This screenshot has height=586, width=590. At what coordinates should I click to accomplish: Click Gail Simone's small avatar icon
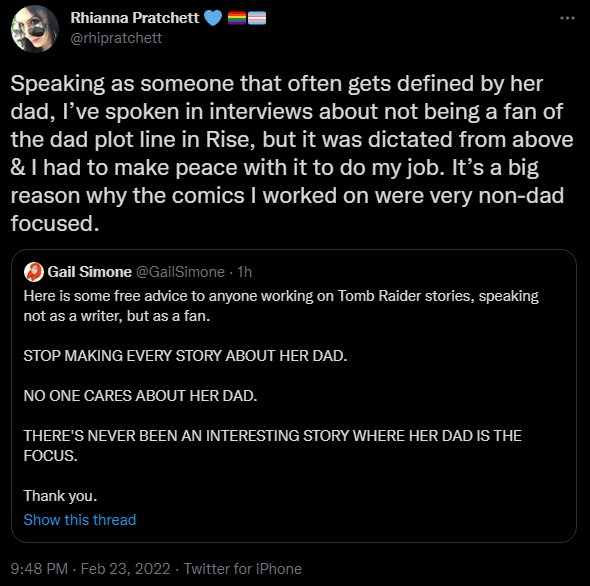click(34, 272)
